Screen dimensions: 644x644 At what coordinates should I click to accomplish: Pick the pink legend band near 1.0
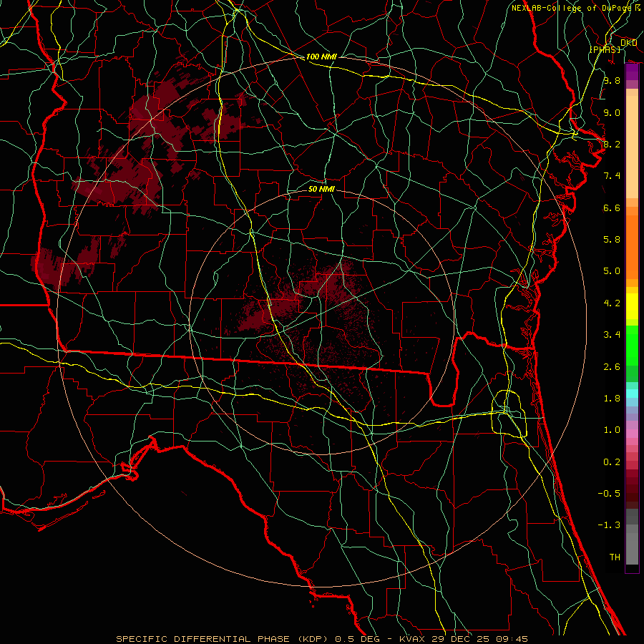click(632, 434)
